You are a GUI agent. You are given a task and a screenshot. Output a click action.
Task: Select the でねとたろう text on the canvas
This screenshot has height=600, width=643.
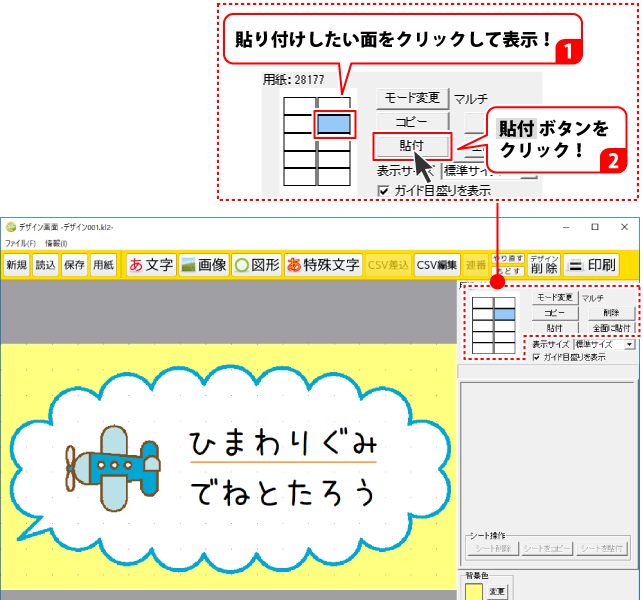pyautogui.click(x=283, y=493)
